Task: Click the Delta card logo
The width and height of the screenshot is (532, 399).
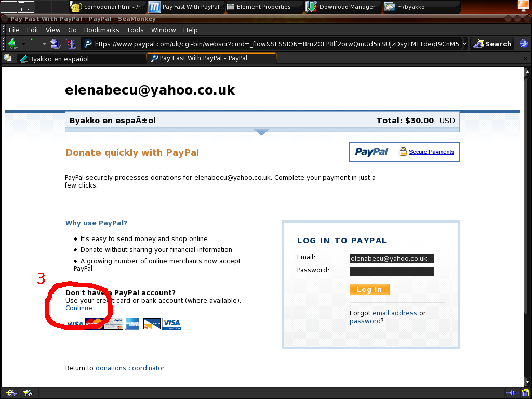Action: (152, 324)
